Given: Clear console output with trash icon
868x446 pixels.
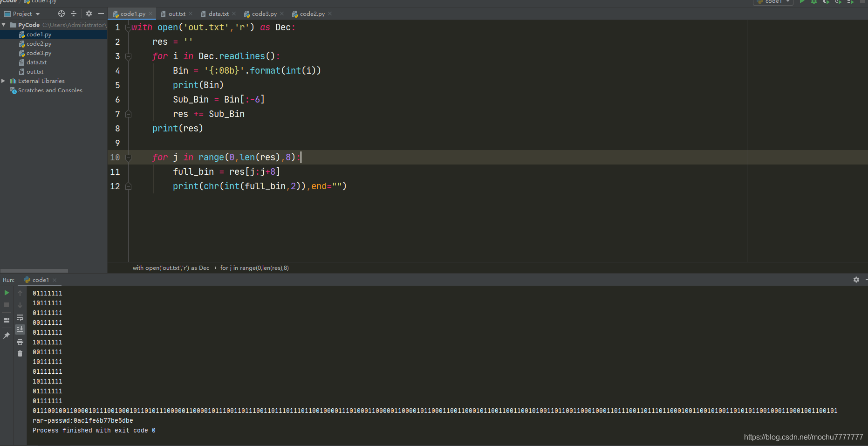Looking at the screenshot, I should pos(20,354).
